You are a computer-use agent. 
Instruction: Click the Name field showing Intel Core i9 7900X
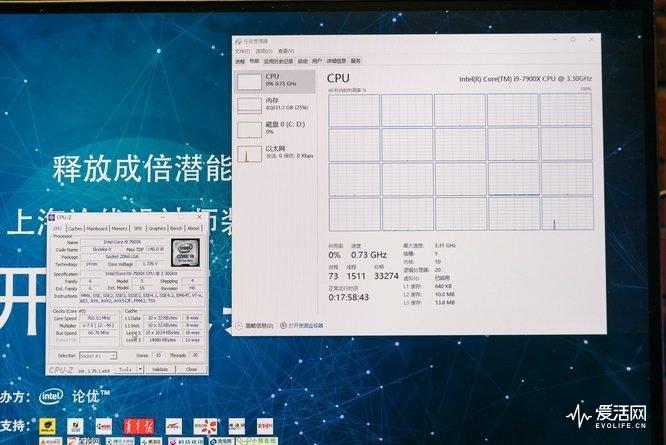click(x=122, y=242)
